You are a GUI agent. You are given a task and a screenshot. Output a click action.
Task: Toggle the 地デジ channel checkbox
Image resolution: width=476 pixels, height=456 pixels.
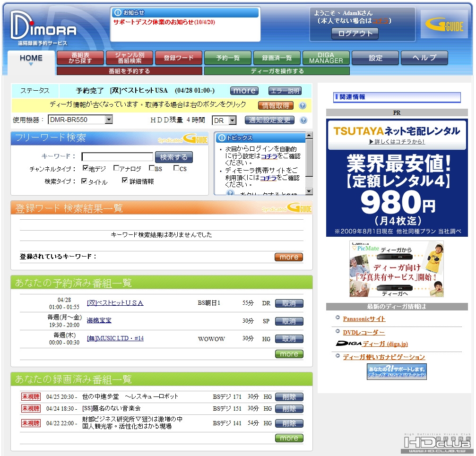click(85, 168)
